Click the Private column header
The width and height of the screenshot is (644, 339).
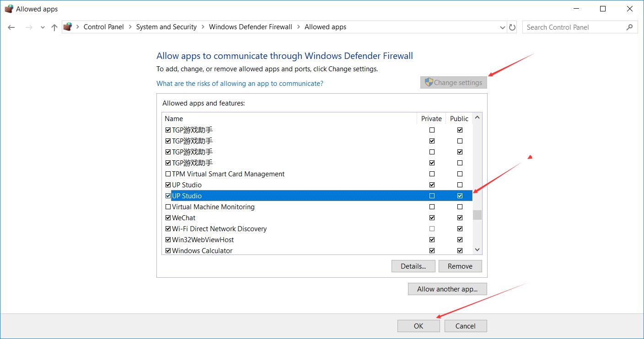tap(431, 118)
